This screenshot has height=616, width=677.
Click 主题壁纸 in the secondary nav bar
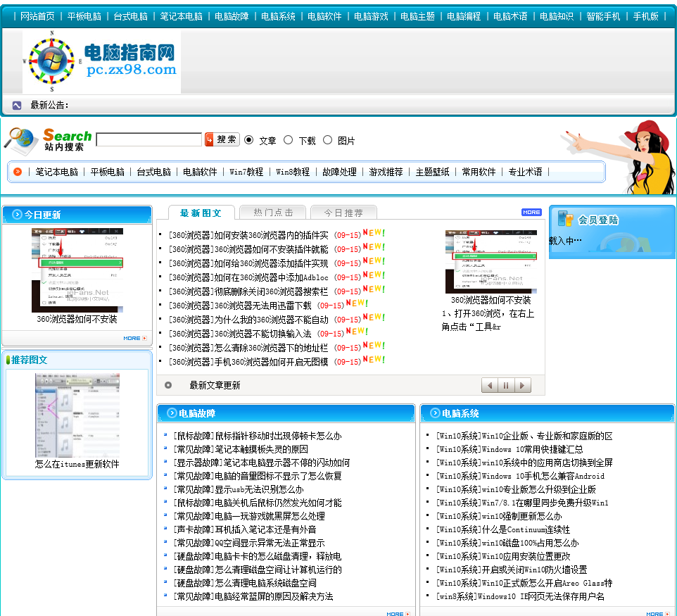point(432,172)
